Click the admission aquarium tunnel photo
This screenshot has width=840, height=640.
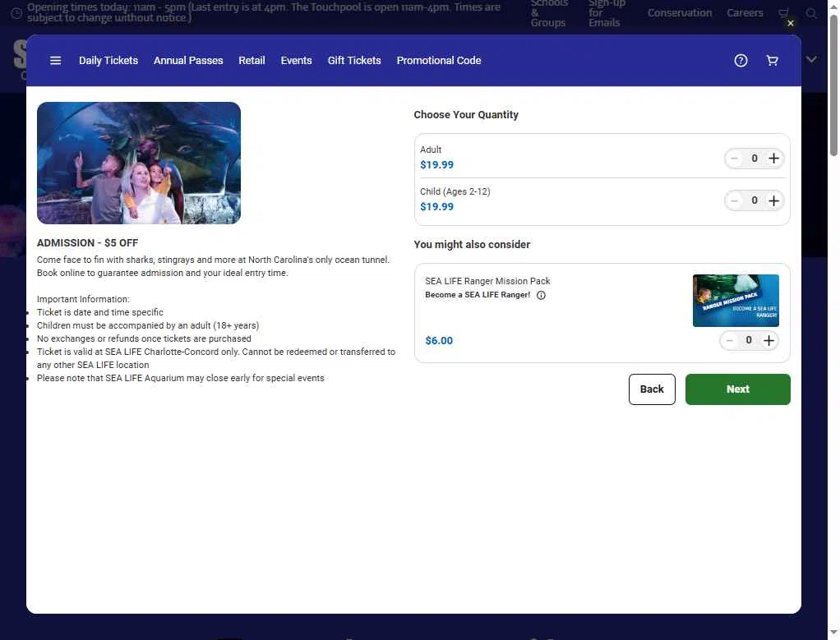(x=139, y=163)
